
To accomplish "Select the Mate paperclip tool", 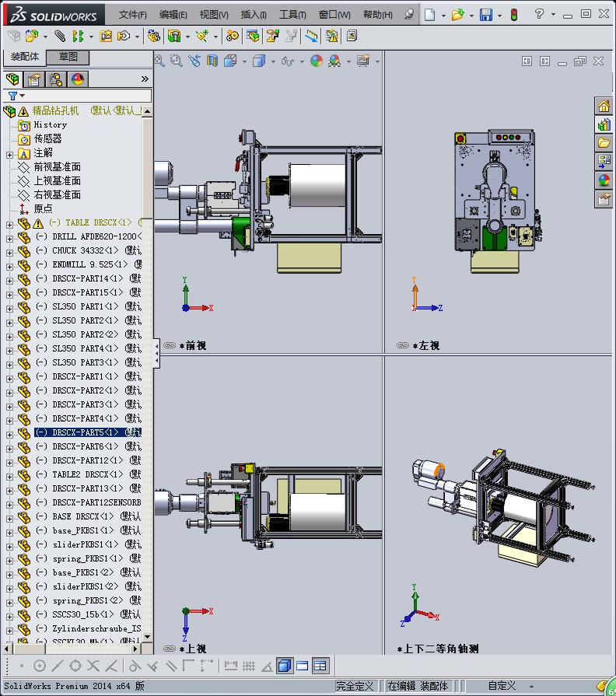I will [x=59, y=36].
